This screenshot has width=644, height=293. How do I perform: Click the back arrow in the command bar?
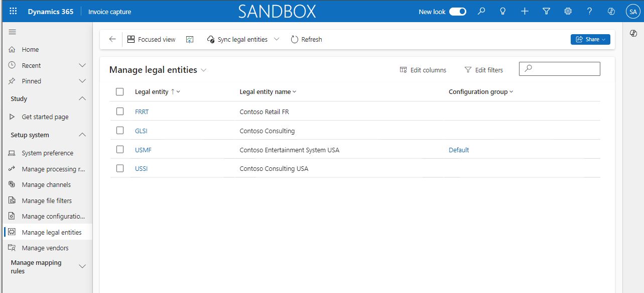(x=112, y=39)
